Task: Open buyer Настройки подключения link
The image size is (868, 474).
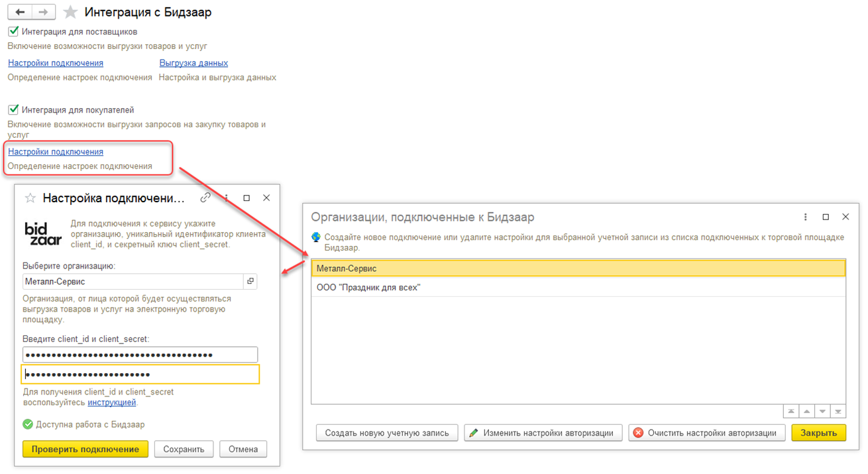Action: (56, 152)
